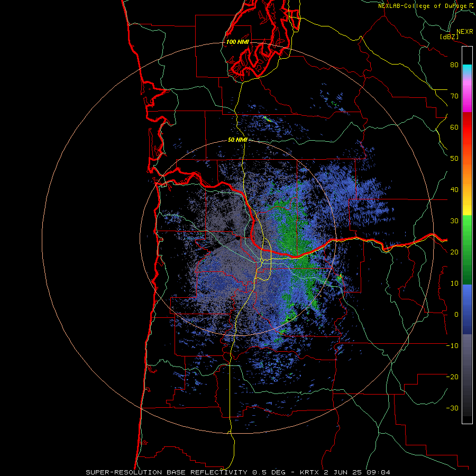Click the 50 dBZ scale value

tap(454, 159)
